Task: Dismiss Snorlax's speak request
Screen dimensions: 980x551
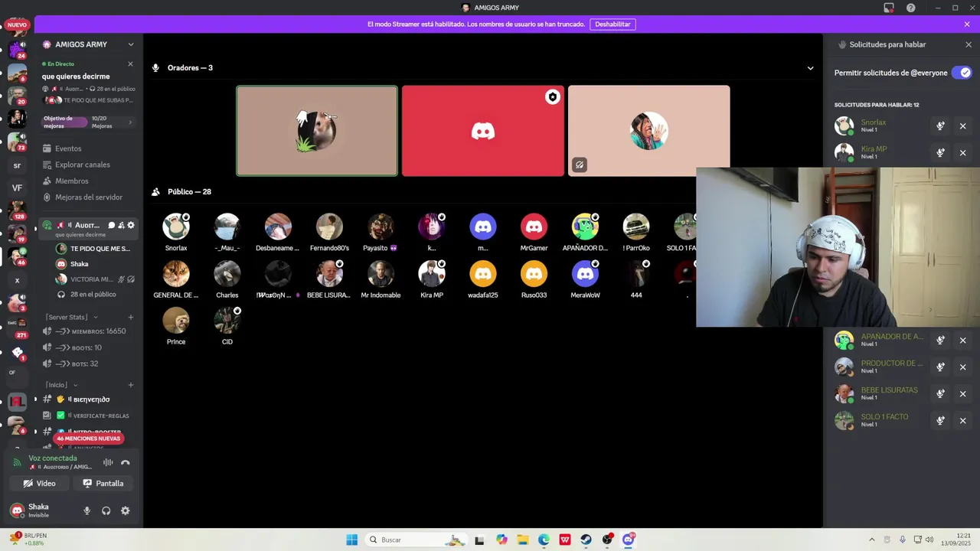Action: point(963,126)
